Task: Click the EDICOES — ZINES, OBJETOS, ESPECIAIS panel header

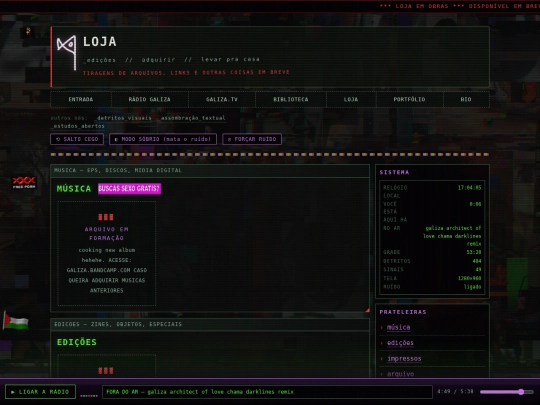Action: pyautogui.click(x=210, y=324)
